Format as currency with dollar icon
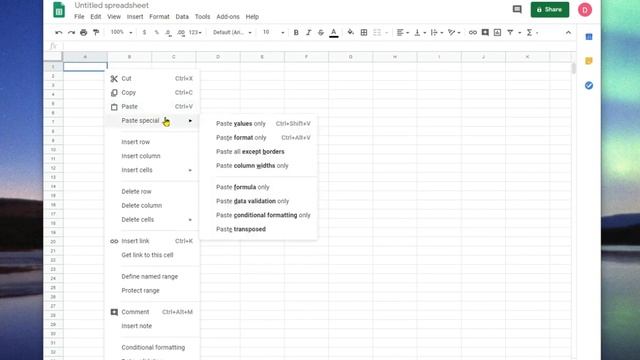Image resolution: width=640 pixels, height=360 pixels. tap(144, 32)
